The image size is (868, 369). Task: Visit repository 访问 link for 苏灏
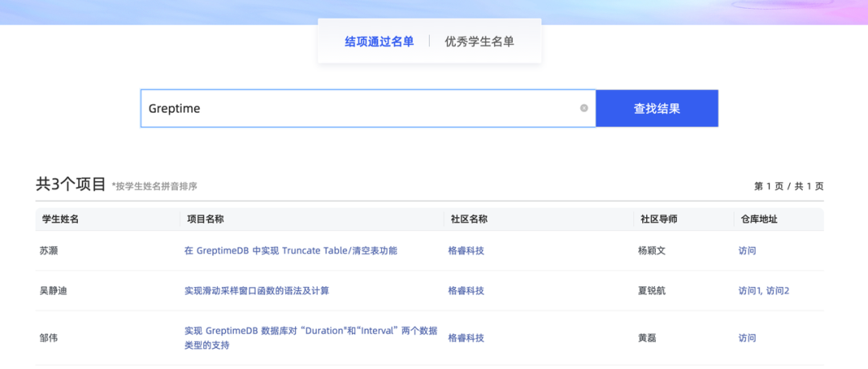(x=747, y=251)
